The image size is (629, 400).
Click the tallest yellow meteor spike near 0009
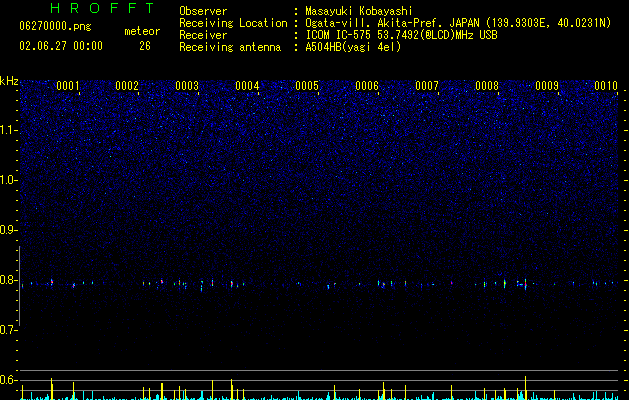526,388
